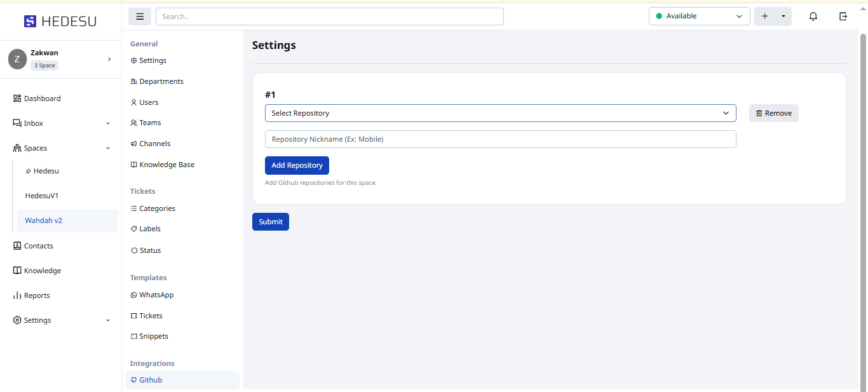The width and height of the screenshot is (868, 392).
Task: Open the Select Repository dropdown
Action: 499,113
